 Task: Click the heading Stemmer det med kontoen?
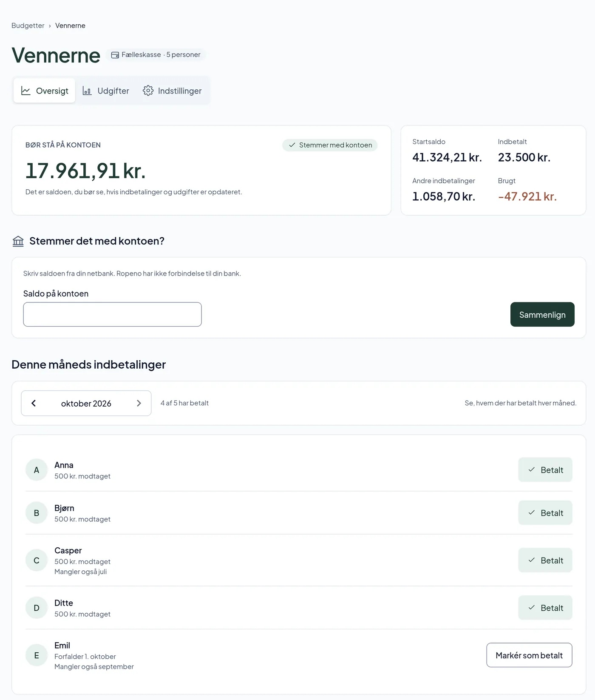pos(97,241)
